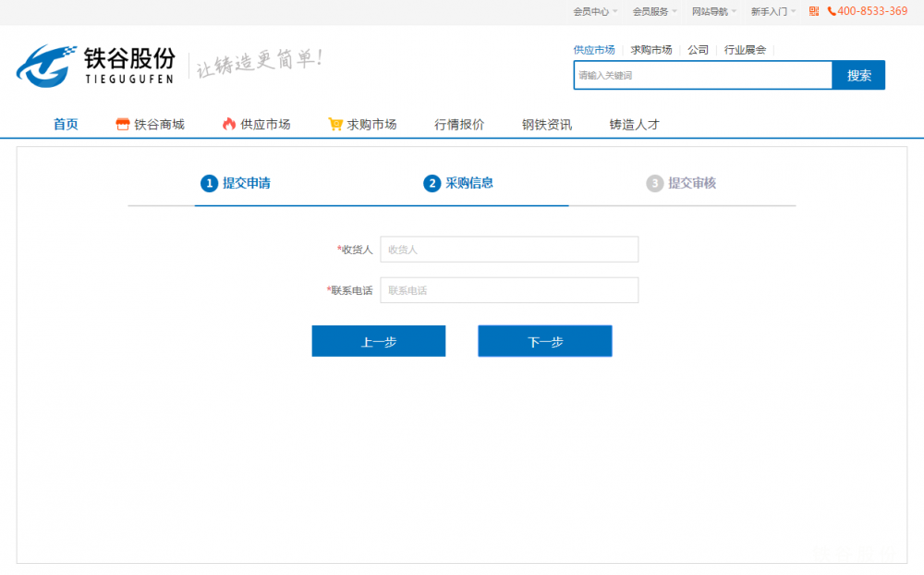Open 行情报价 in the navigation bar

tap(459, 124)
